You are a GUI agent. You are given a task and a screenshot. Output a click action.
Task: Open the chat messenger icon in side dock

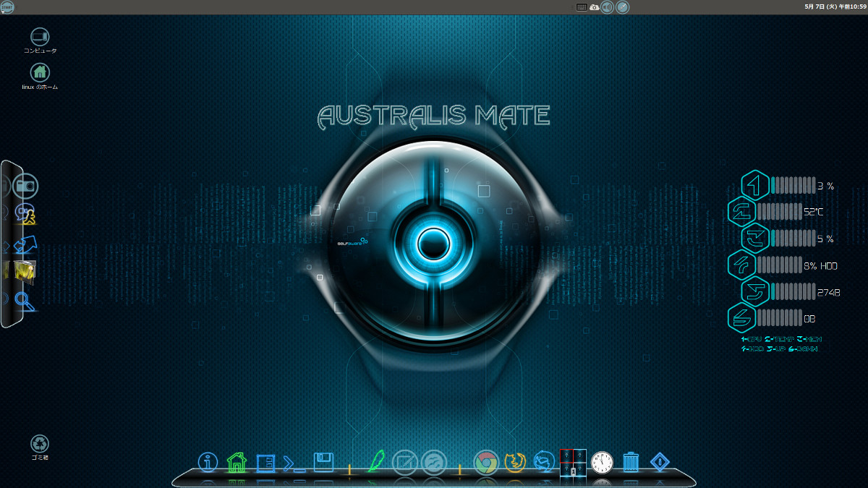[26, 214]
